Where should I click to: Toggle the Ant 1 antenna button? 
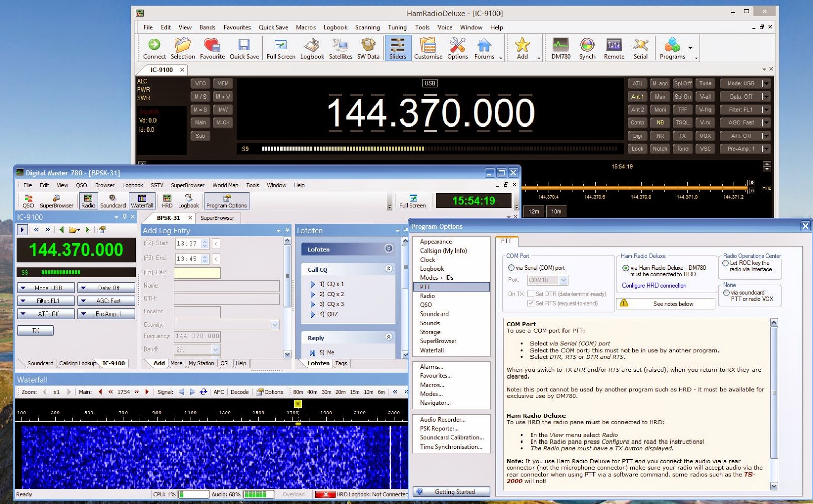pos(637,97)
